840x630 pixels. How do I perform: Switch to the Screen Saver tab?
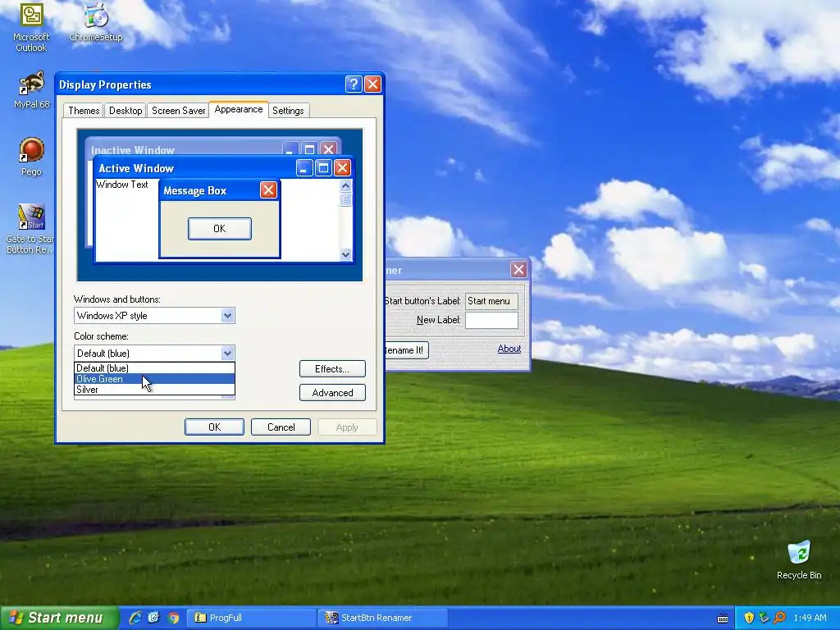[178, 111]
